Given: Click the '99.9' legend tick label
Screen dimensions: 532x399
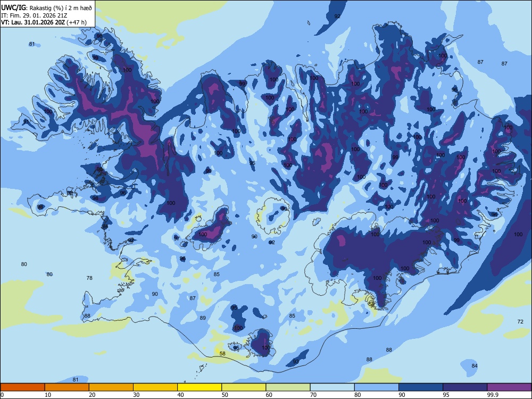Looking at the screenshot, I should [493, 395].
